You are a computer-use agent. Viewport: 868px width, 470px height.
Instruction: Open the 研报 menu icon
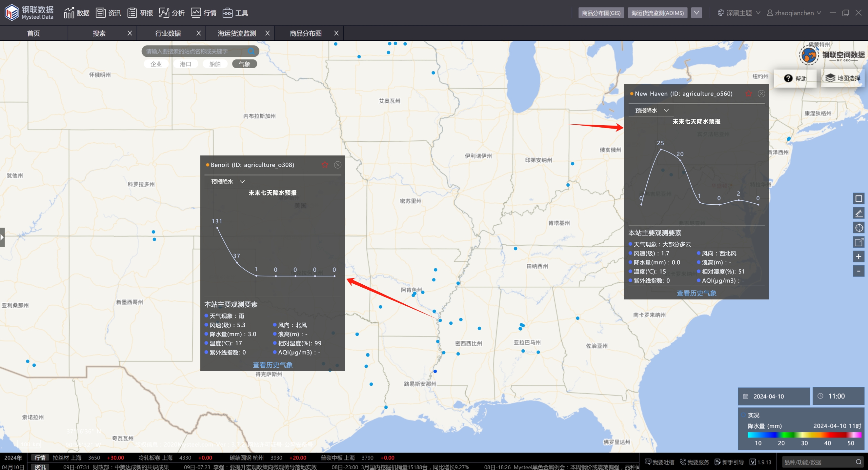click(132, 13)
